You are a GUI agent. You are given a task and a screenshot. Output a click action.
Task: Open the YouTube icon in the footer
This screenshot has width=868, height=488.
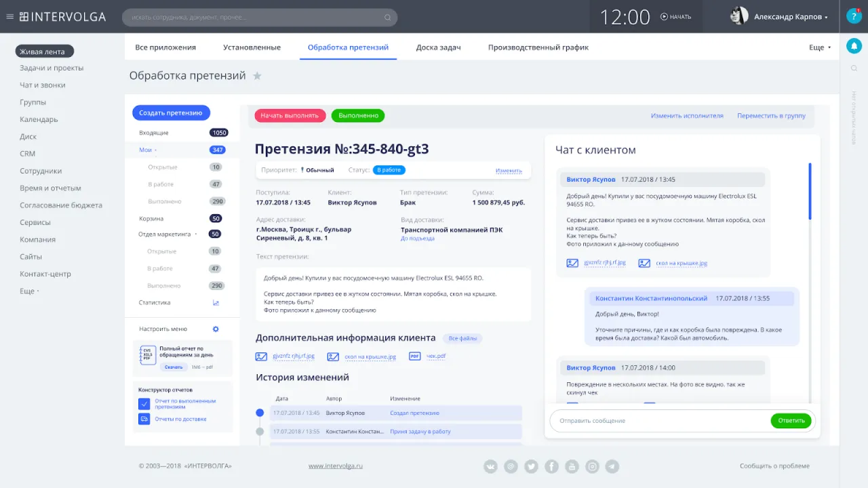tap(572, 466)
